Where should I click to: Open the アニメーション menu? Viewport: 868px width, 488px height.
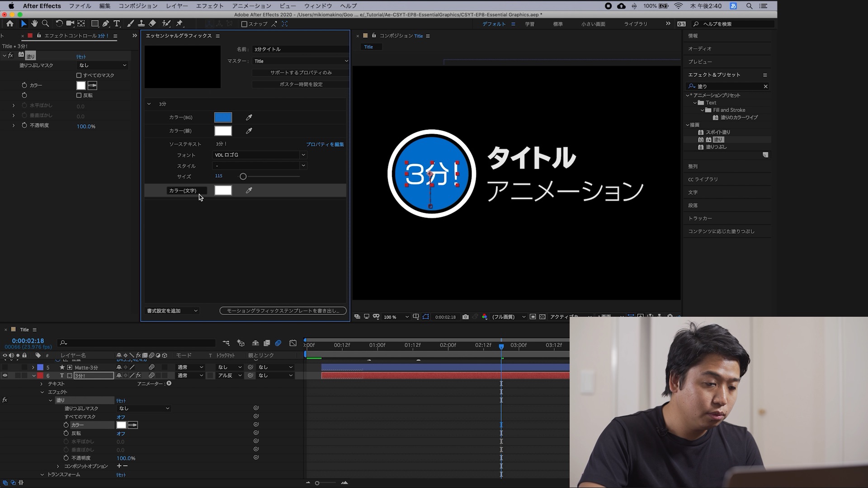tap(251, 6)
